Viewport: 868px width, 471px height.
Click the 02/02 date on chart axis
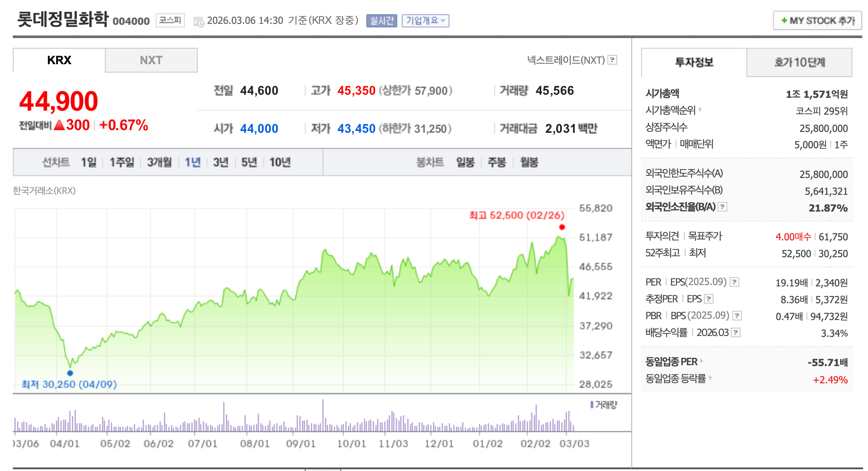coord(535,444)
